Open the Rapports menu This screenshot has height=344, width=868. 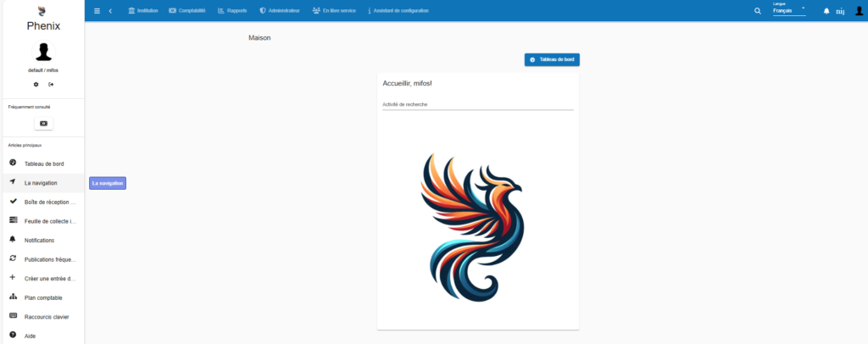(231, 11)
